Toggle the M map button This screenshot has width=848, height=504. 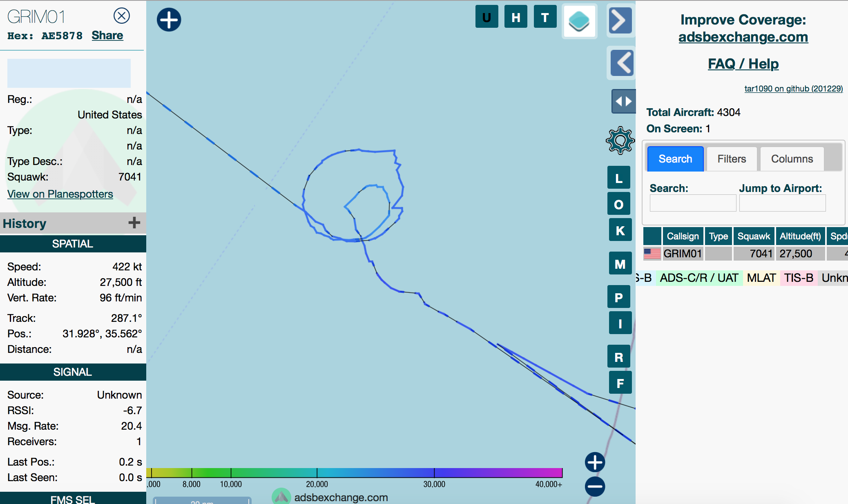[x=620, y=263]
